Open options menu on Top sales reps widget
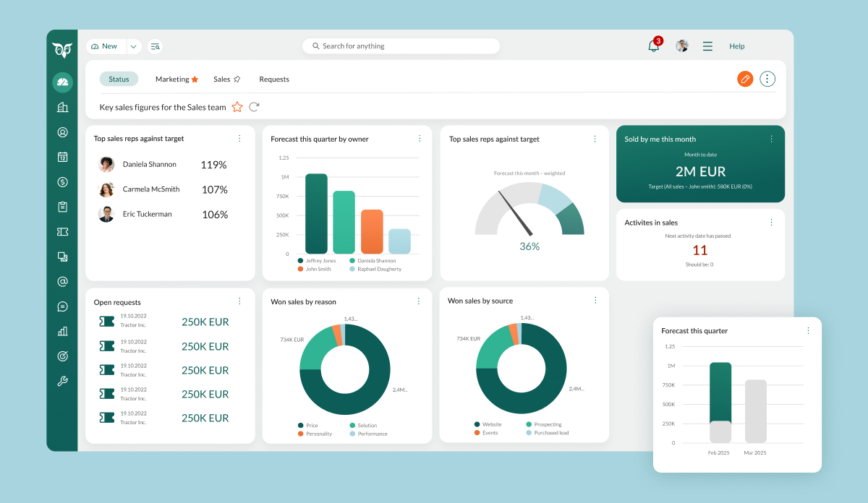Screen dimensions: 868x503 (240, 138)
